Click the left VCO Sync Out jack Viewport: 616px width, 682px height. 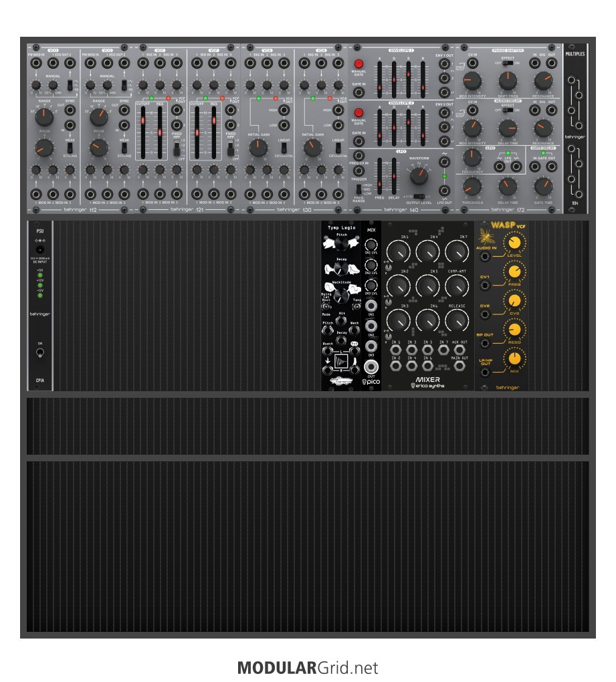pyautogui.click(x=70, y=110)
